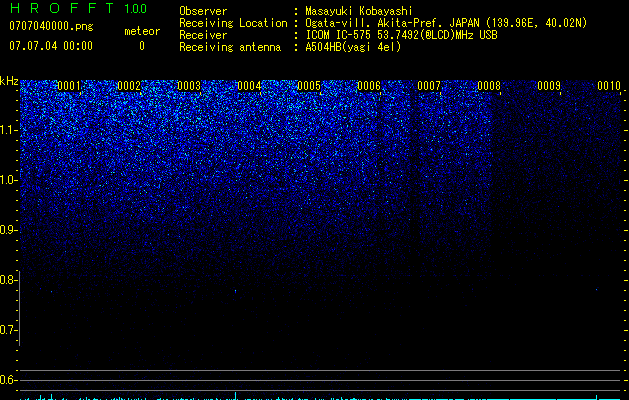
Task: Click the 1.1 kHz axis tick label
Action: pyautogui.click(x=9, y=130)
